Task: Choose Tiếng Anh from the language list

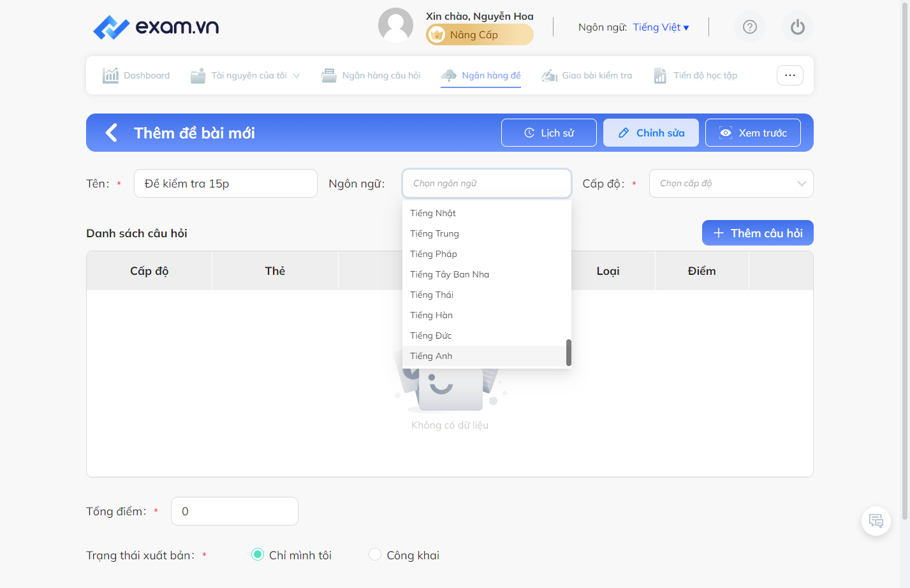Action: (487, 356)
